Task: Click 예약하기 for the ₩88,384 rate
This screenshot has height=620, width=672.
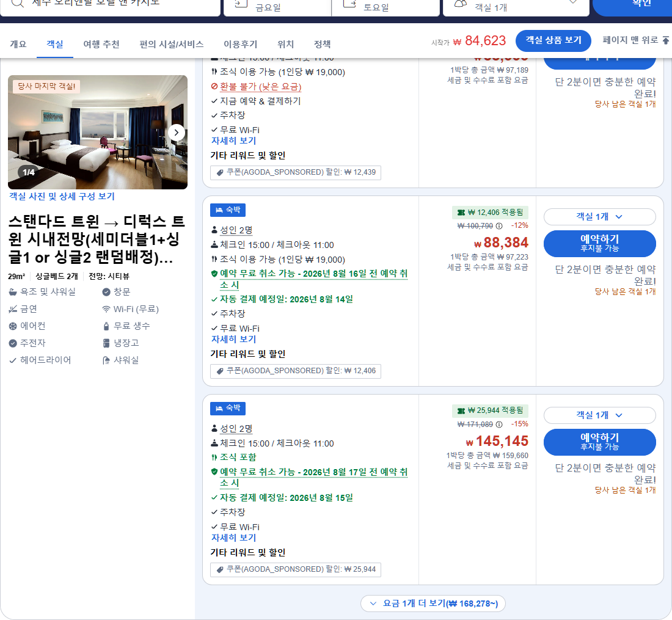Action: [599, 243]
